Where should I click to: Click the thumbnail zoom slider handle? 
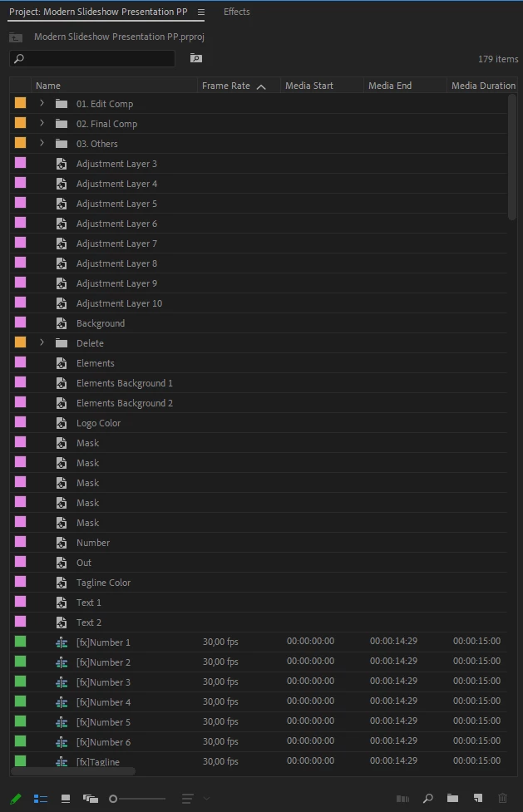113,799
